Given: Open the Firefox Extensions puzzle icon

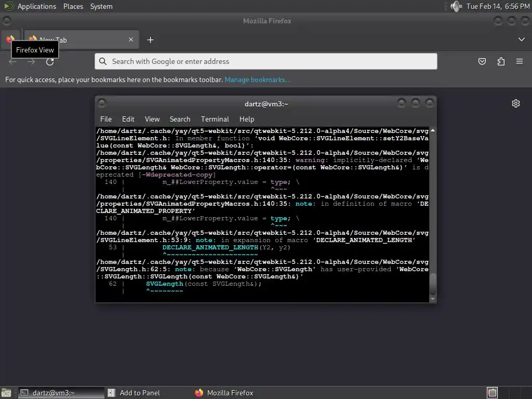Looking at the screenshot, I should [x=501, y=61].
